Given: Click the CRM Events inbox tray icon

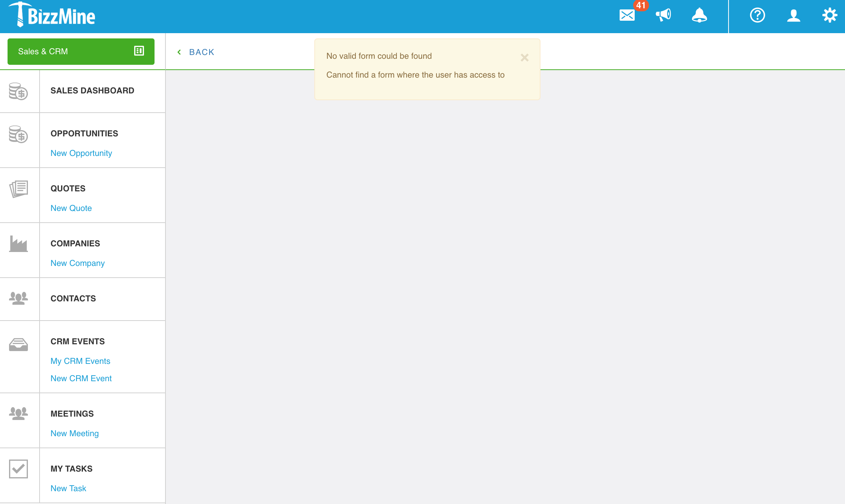Looking at the screenshot, I should tap(18, 344).
